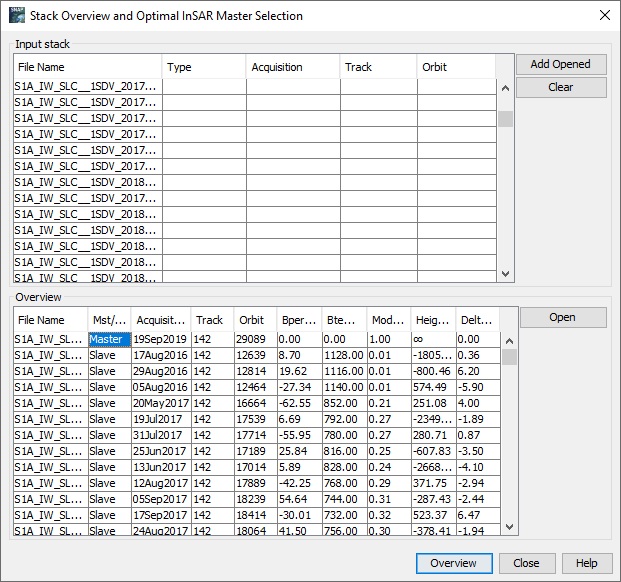
Task: Click the Overview table scrollbar thumb
Action: 509,357
